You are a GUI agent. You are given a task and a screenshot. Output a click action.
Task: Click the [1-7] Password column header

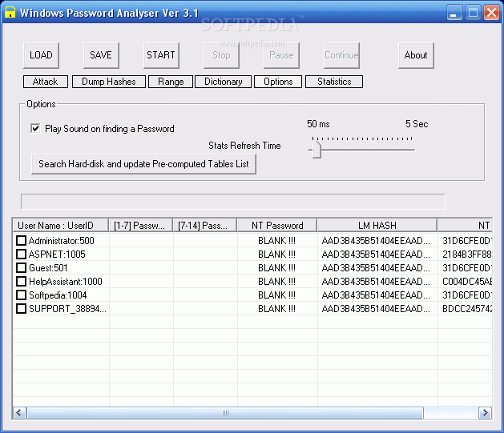[x=141, y=226]
